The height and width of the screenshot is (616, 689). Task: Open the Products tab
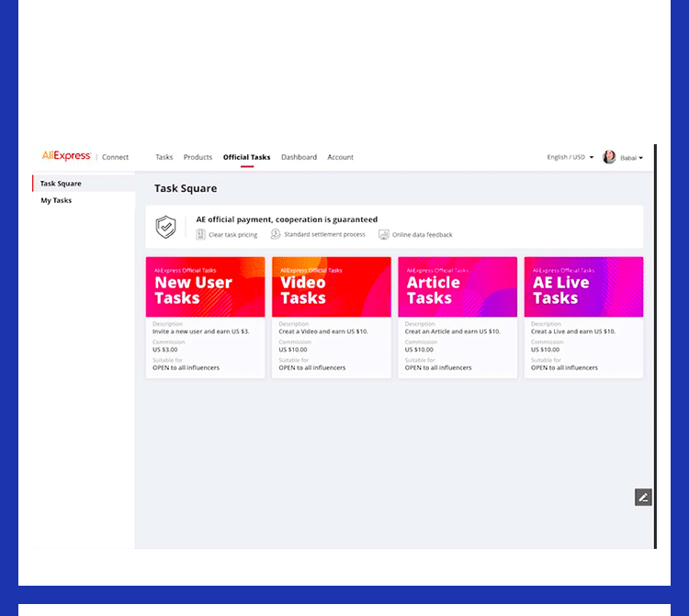[198, 157]
